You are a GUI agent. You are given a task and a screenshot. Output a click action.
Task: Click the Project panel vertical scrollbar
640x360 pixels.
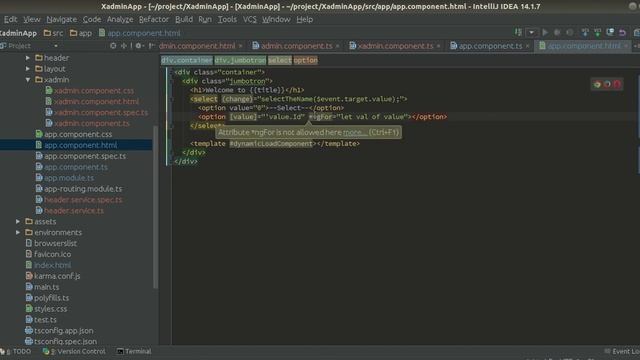[156, 207]
